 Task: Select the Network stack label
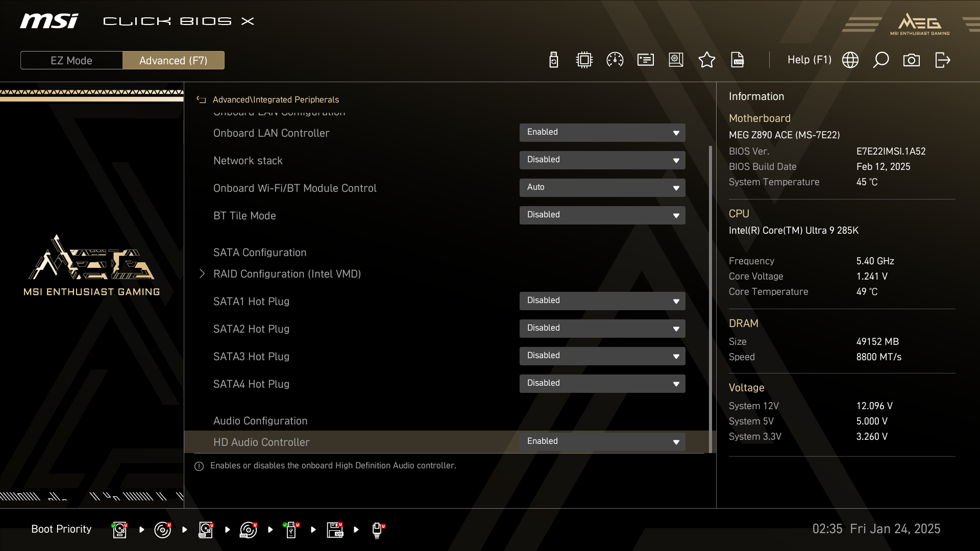[248, 161]
